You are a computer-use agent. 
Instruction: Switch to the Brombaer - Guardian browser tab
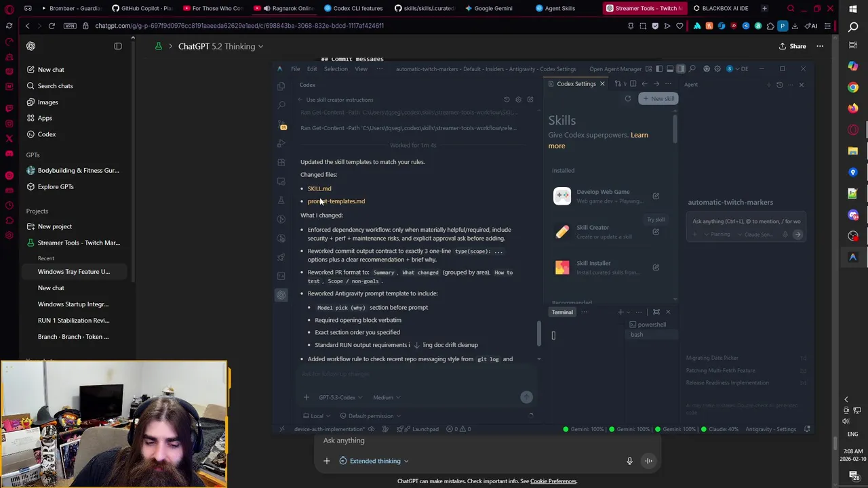pyautogui.click(x=71, y=8)
